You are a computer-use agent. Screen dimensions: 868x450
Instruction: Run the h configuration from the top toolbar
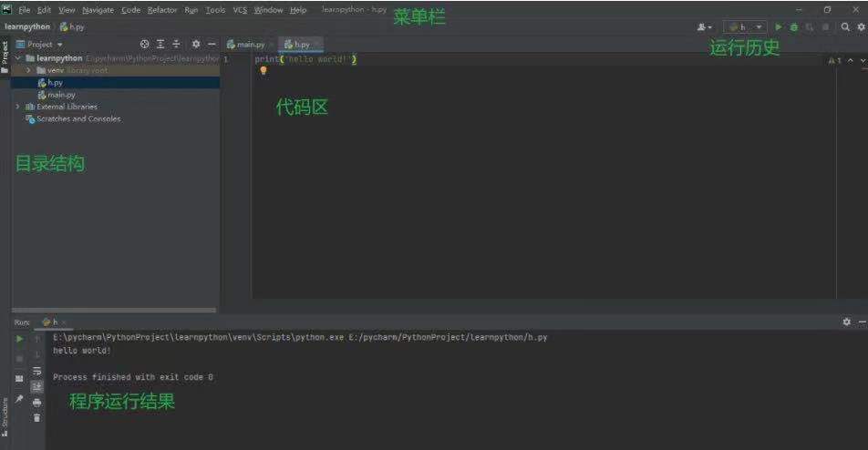pyautogui.click(x=779, y=27)
